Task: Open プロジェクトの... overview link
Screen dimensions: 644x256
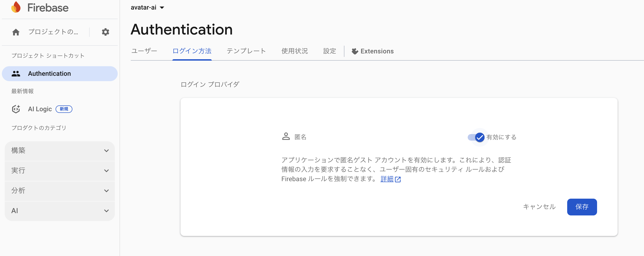Action: click(x=53, y=32)
